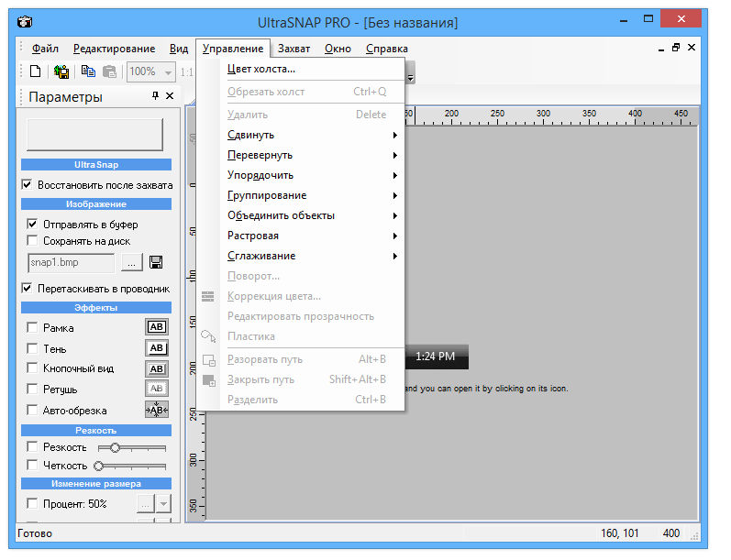Adjust the Резкость slider handle
Screen dimensions: 731x560
pyautogui.click(x=115, y=447)
